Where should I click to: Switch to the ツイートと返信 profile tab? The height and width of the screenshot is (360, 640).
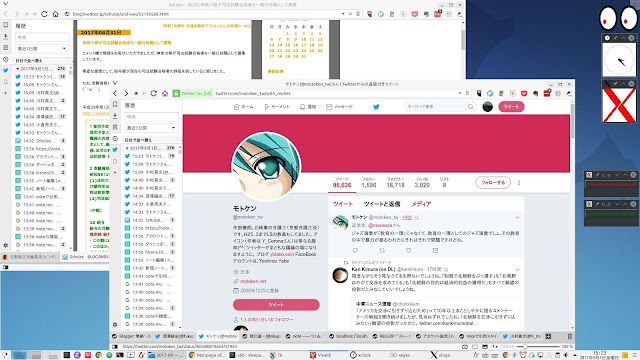382,204
